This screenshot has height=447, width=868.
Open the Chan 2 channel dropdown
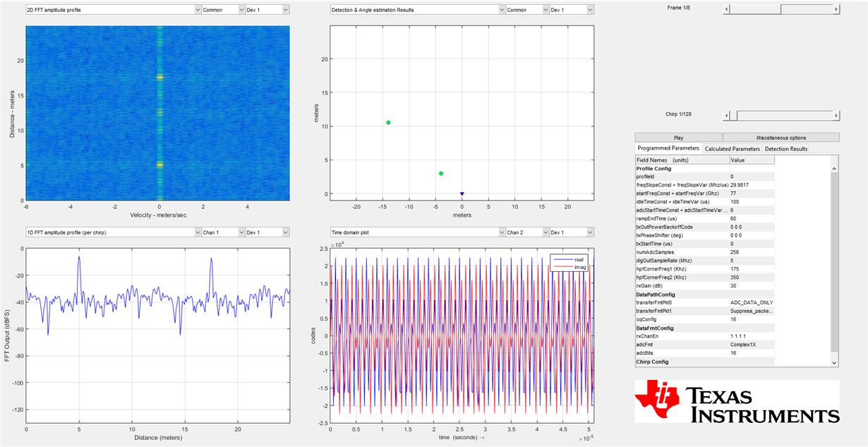527,232
